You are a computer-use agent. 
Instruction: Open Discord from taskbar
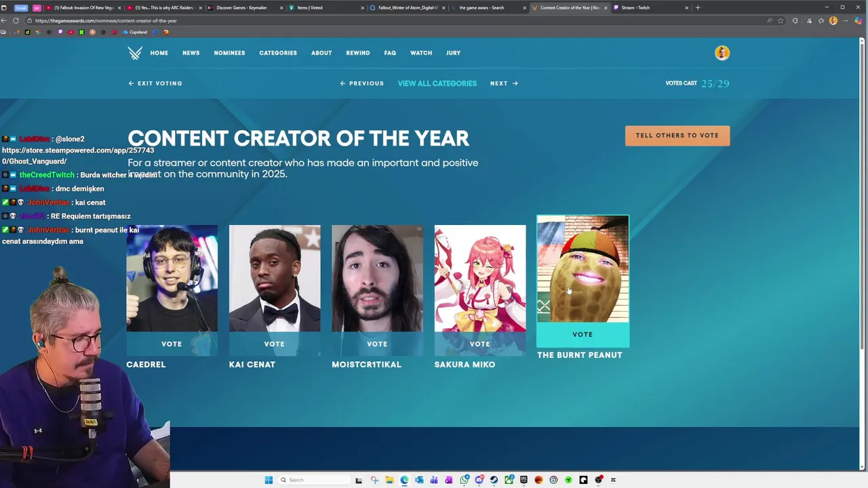(479, 480)
